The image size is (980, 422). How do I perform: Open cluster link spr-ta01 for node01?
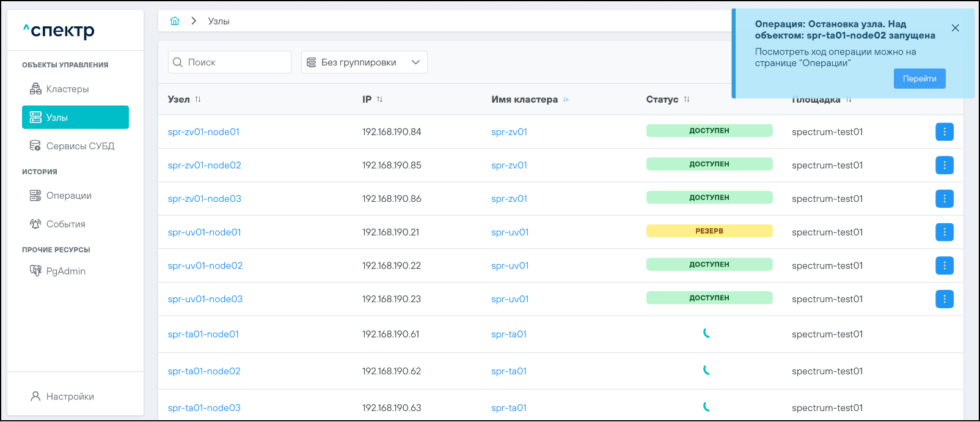pyautogui.click(x=508, y=334)
